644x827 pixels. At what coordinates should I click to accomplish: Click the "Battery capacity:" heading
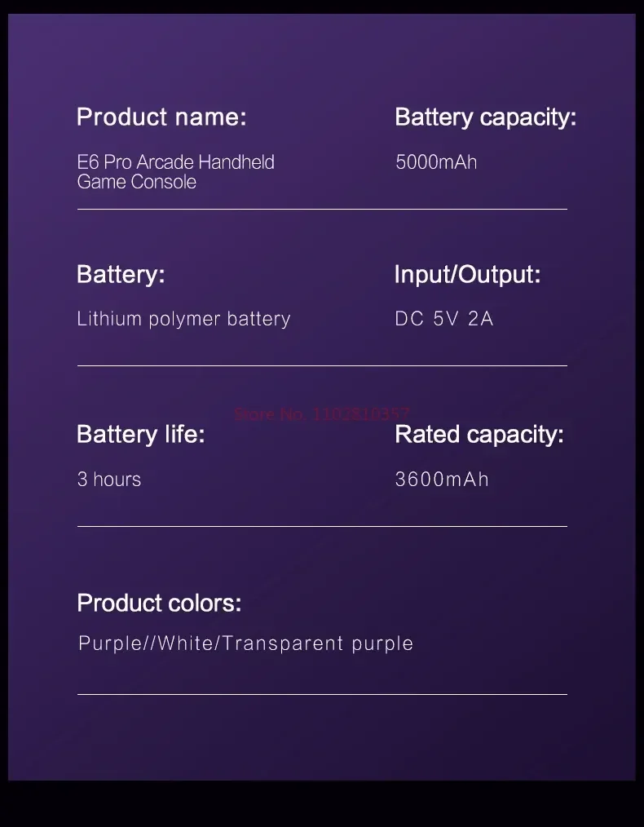tap(485, 117)
